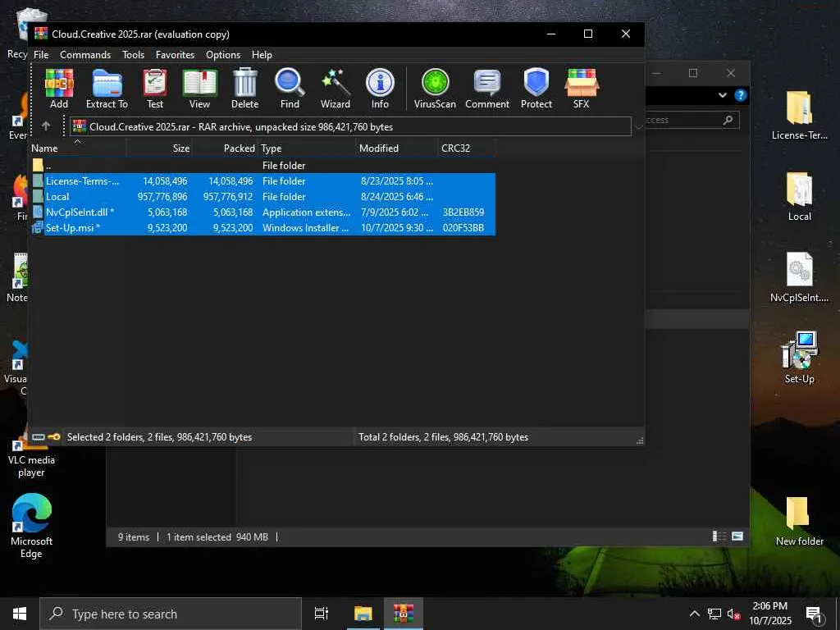Open Local folder desktop icon
Image resolution: width=840 pixels, height=630 pixels.
pos(799,197)
